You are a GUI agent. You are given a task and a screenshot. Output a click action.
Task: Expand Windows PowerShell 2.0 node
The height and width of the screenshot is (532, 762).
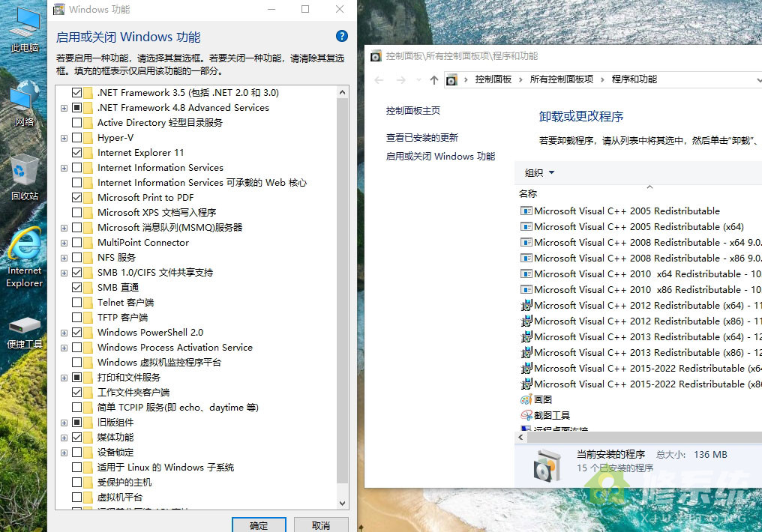(x=64, y=333)
